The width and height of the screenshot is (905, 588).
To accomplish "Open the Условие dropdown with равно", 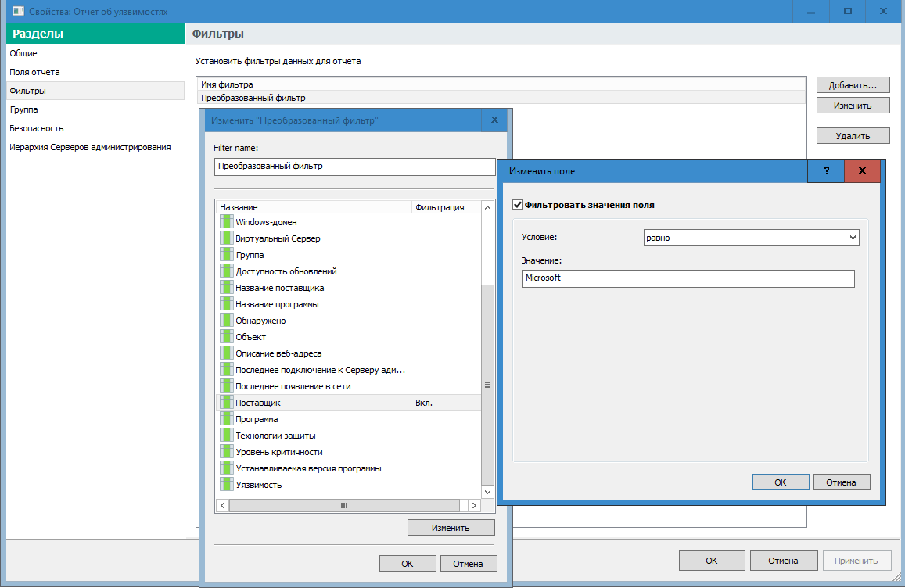I will click(x=750, y=238).
